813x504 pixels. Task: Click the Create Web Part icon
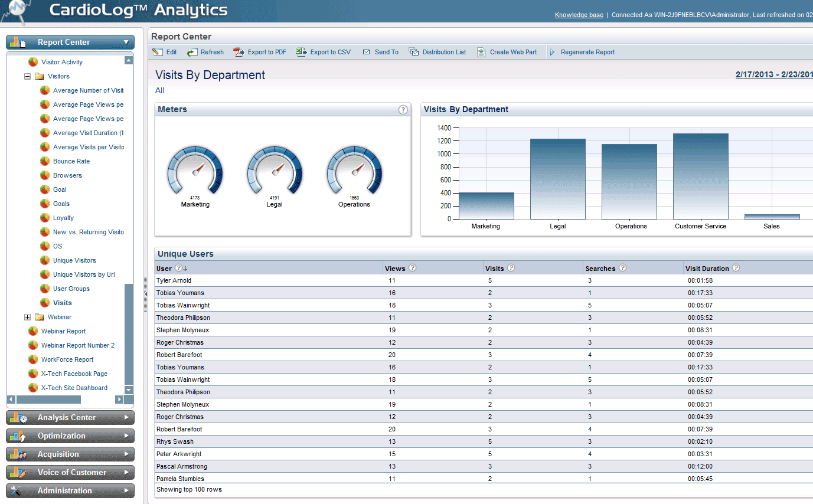(x=481, y=52)
